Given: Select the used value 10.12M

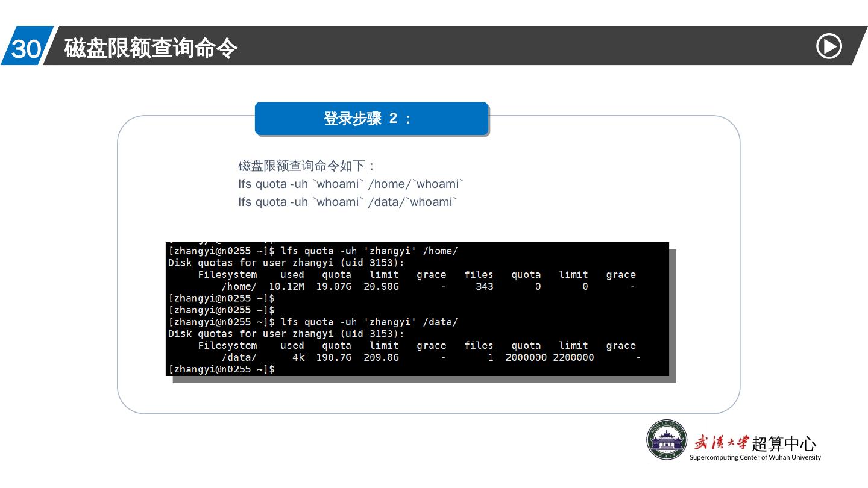Looking at the screenshot, I should click(286, 286).
